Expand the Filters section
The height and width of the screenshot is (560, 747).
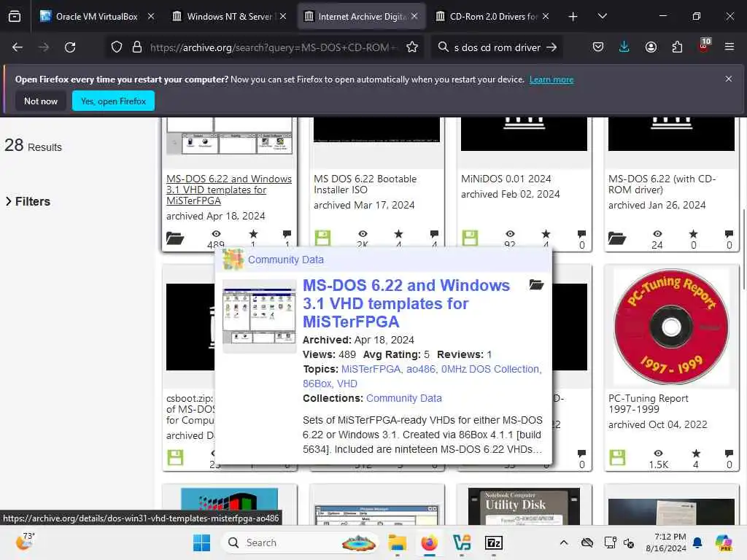point(28,201)
